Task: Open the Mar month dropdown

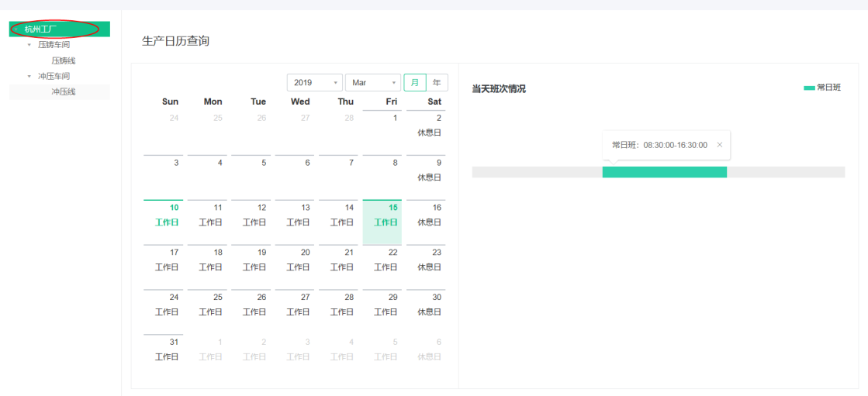Action: click(373, 82)
